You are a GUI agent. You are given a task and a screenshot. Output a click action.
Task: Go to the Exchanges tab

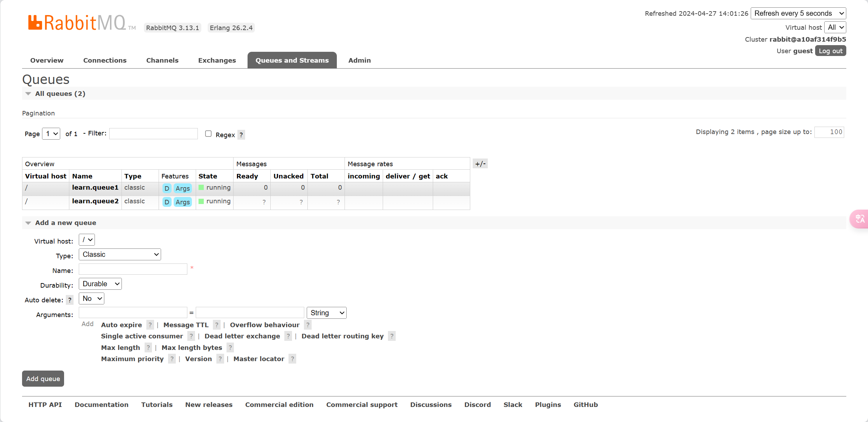[x=217, y=60]
